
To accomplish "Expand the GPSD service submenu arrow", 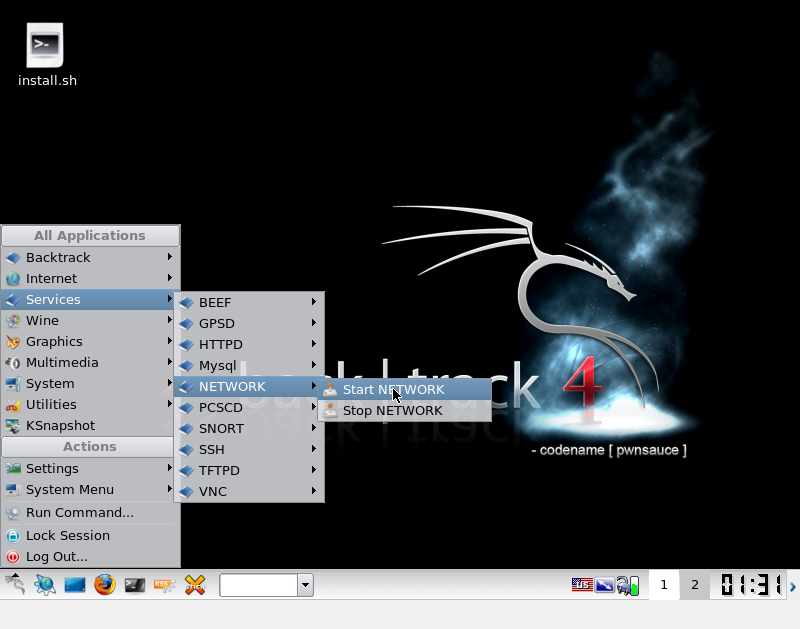I will pyautogui.click(x=314, y=322).
